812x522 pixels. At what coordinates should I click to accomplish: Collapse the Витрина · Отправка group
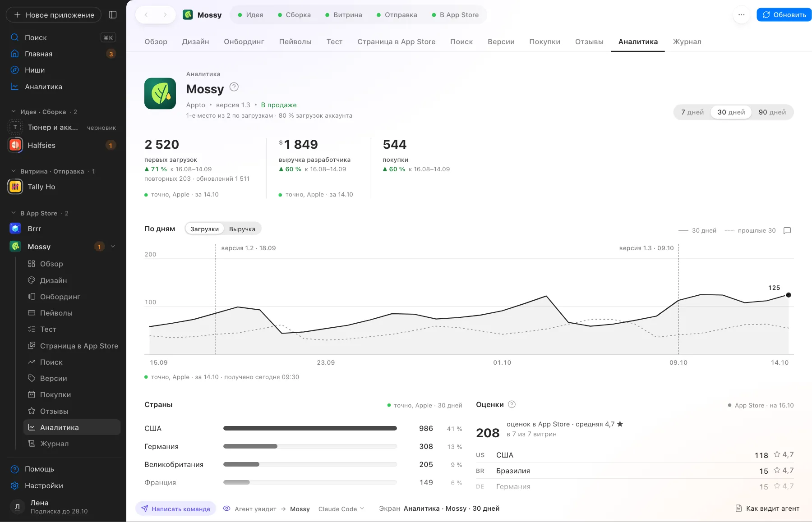point(13,171)
